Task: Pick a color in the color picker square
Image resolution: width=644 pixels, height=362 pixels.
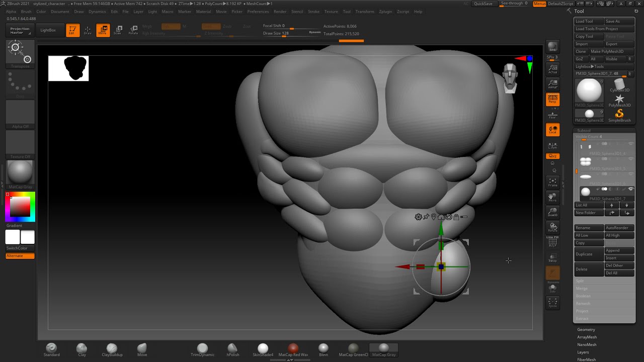Action: tap(20, 206)
